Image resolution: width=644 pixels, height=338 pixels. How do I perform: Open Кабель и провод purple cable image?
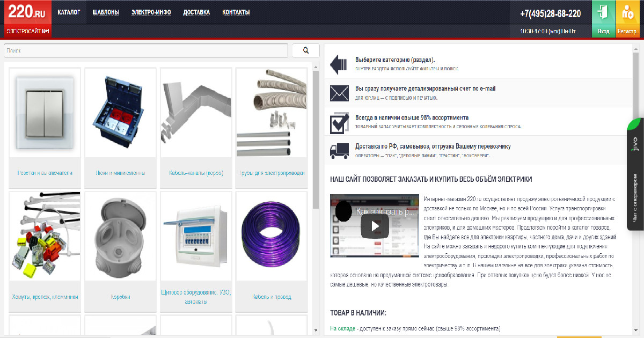pos(272,237)
